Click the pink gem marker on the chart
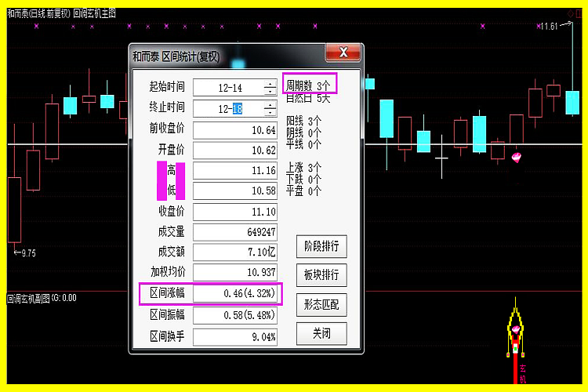Image resolution: width=588 pixels, height=392 pixels. [516, 158]
